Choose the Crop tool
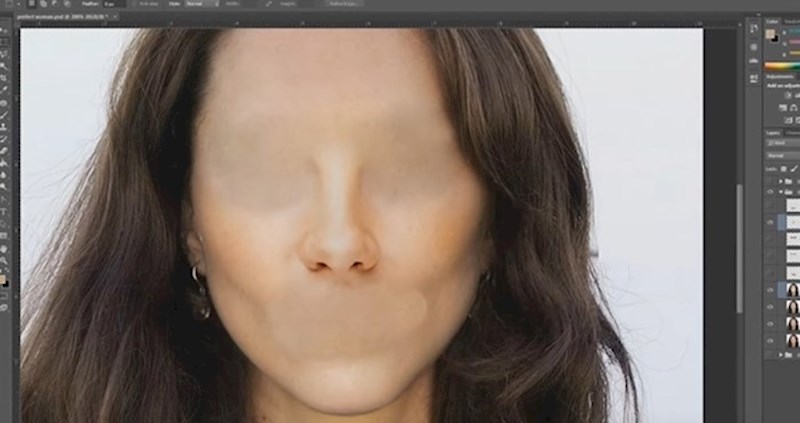This screenshot has height=423, width=800. tap(4, 78)
